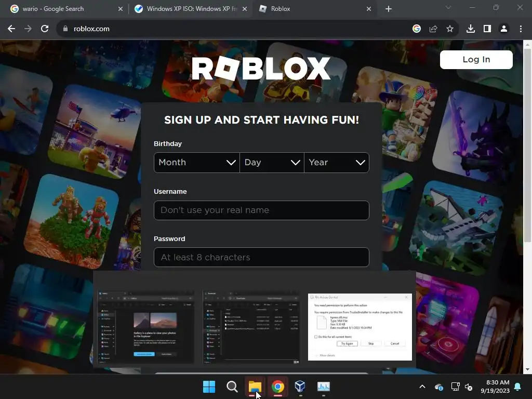Close the wario Google Search tab
The image size is (532, 399).
(121, 9)
